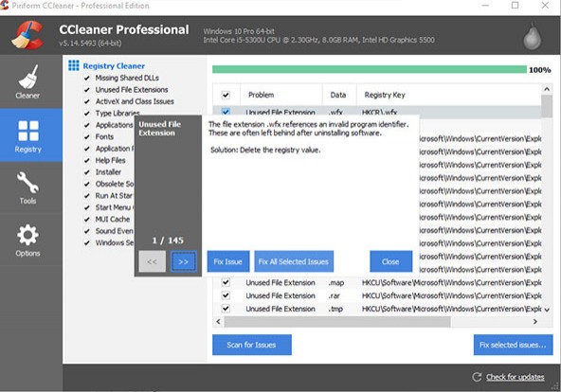Click the horizontal scrollbar thumb
Image resolution: width=561 pixels, height=392 pixels.
(x=337, y=322)
